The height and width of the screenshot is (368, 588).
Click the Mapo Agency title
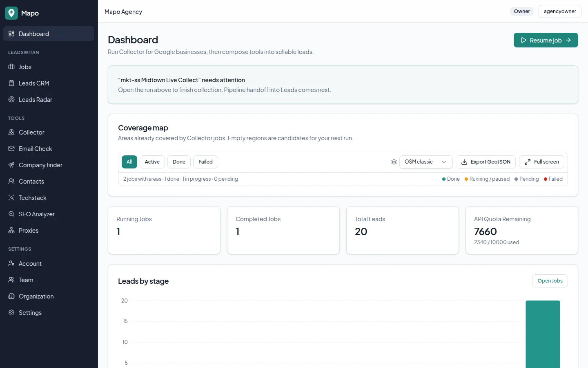click(123, 11)
